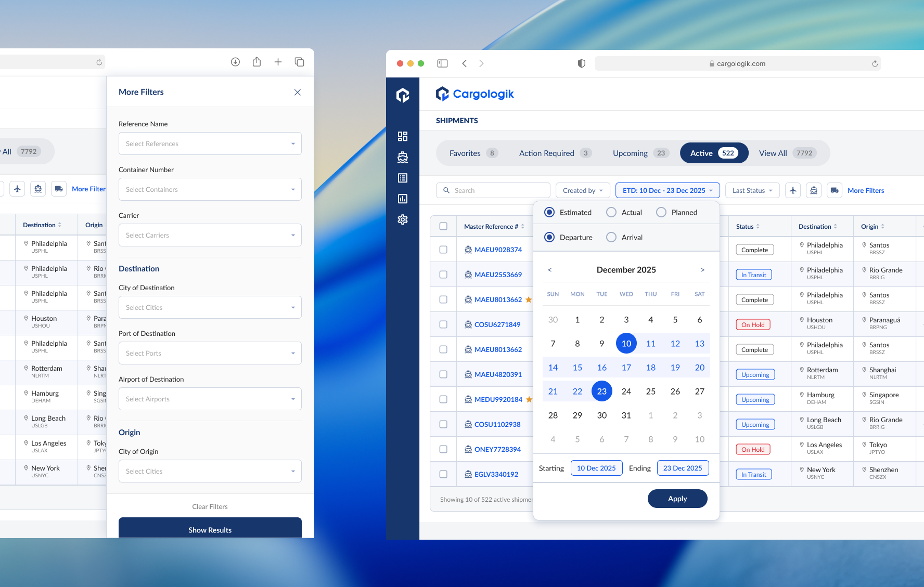Go back in right browser
The width and height of the screenshot is (924, 587).
click(x=464, y=63)
